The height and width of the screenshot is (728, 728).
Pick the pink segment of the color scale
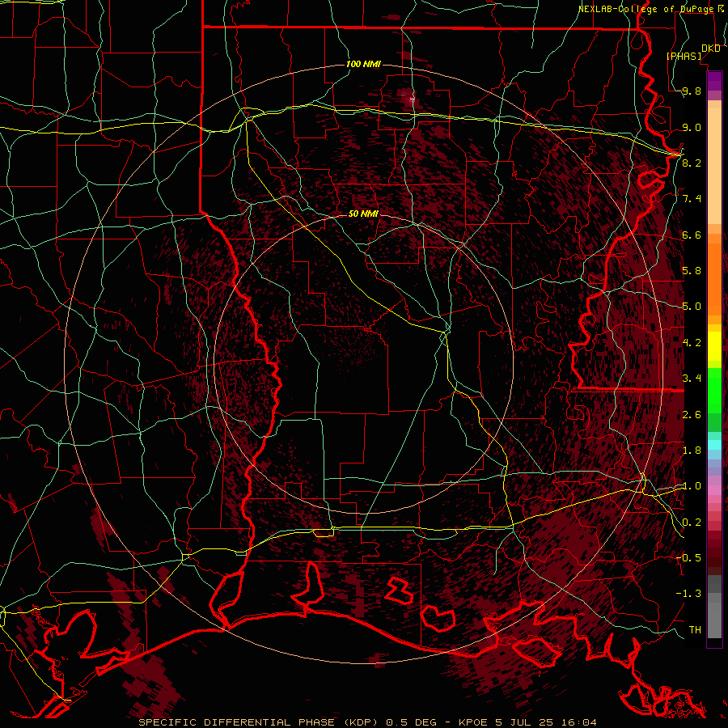click(x=714, y=490)
